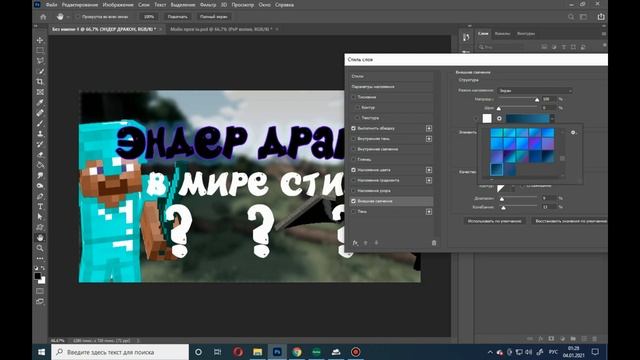Click the Home icon in options bar
Screen dimensions: 640x360
coord(43,17)
